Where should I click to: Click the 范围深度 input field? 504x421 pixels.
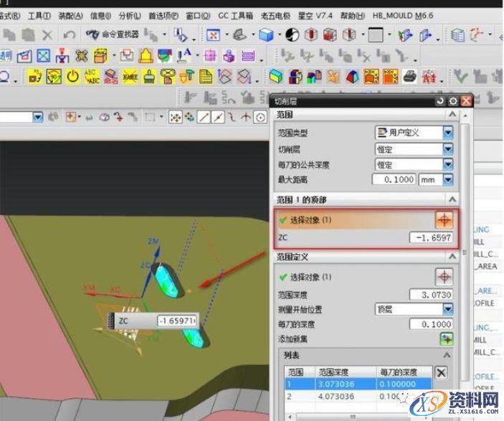coord(431,295)
